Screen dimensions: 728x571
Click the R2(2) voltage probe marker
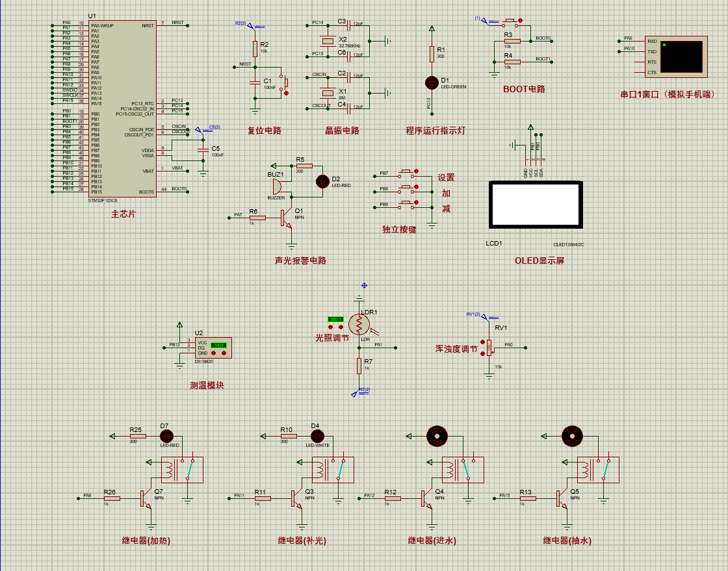point(252,26)
